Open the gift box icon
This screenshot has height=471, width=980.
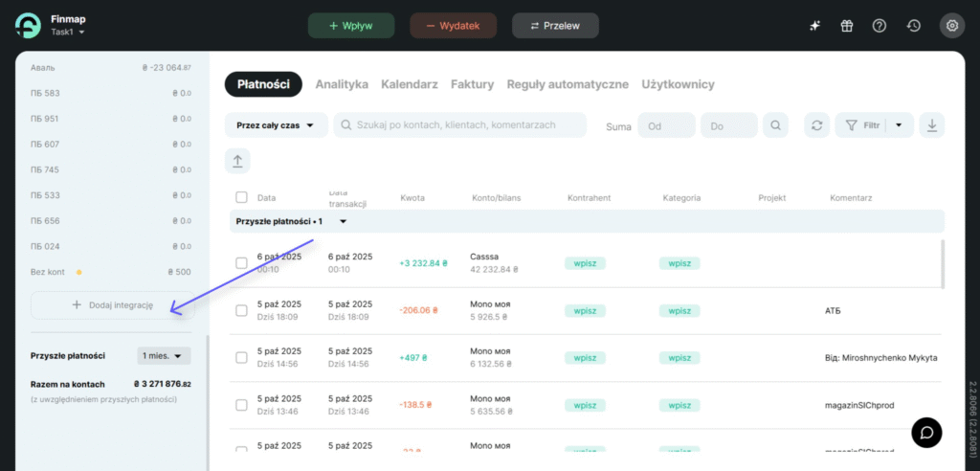tap(847, 26)
